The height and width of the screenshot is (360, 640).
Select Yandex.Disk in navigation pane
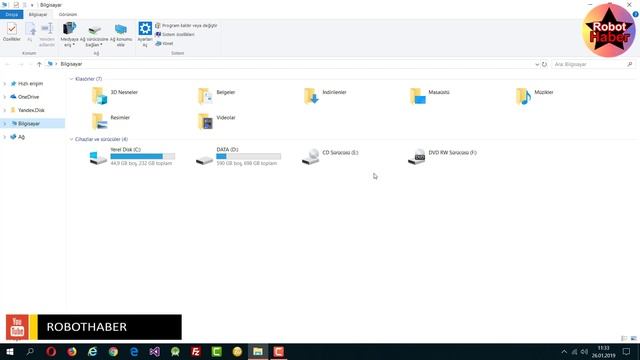[31, 110]
